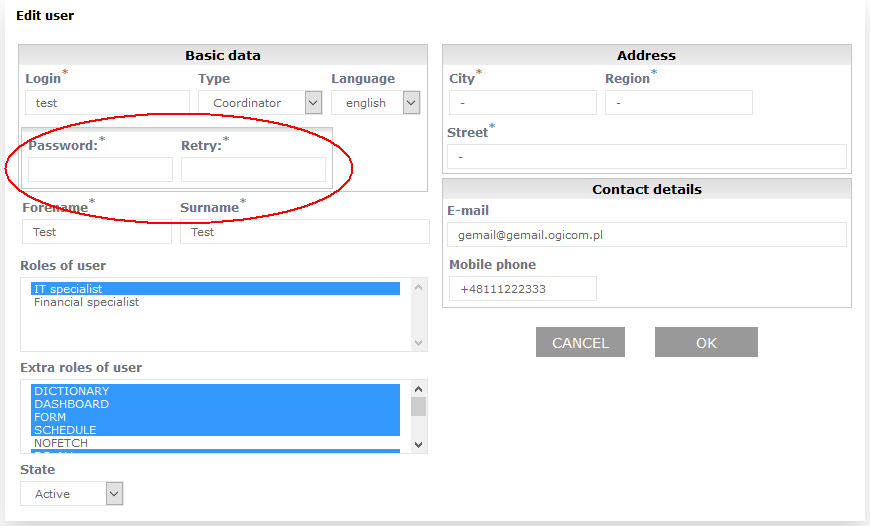The height and width of the screenshot is (526, 870).
Task: Click the E-mail input field
Action: point(646,235)
